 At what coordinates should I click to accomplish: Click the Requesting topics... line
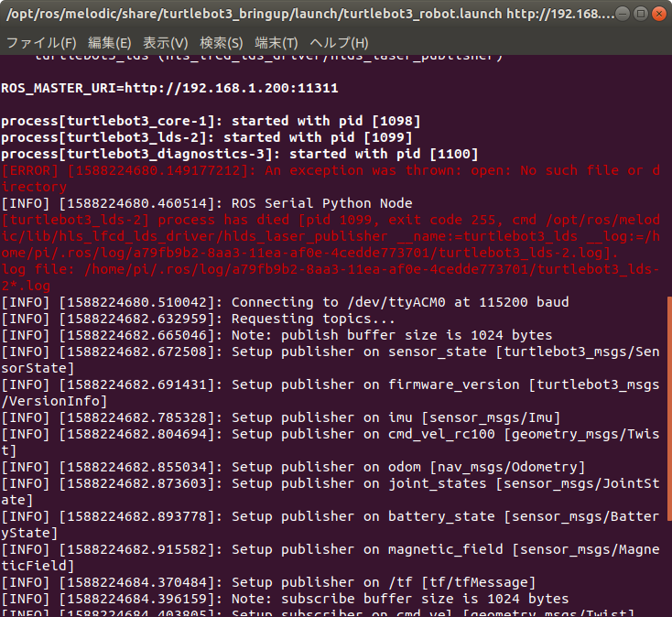(x=198, y=319)
